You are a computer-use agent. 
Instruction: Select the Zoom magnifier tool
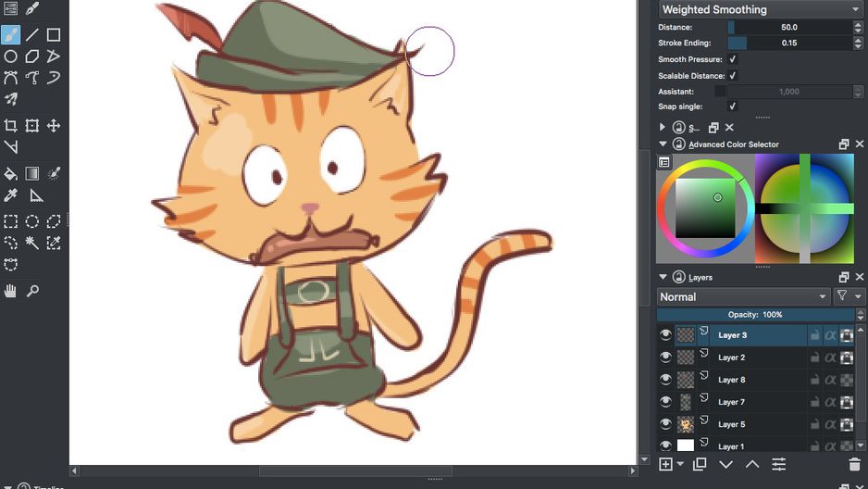point(32,291)
